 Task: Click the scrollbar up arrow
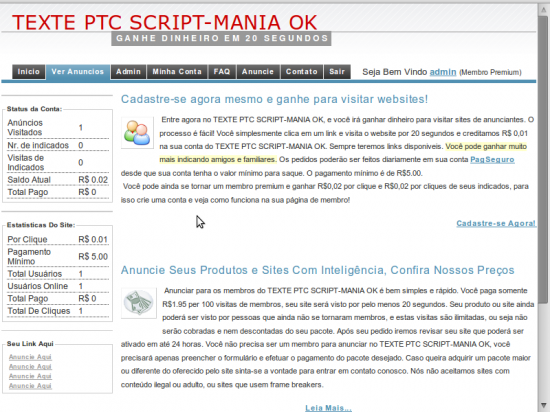tap(543, 10)
